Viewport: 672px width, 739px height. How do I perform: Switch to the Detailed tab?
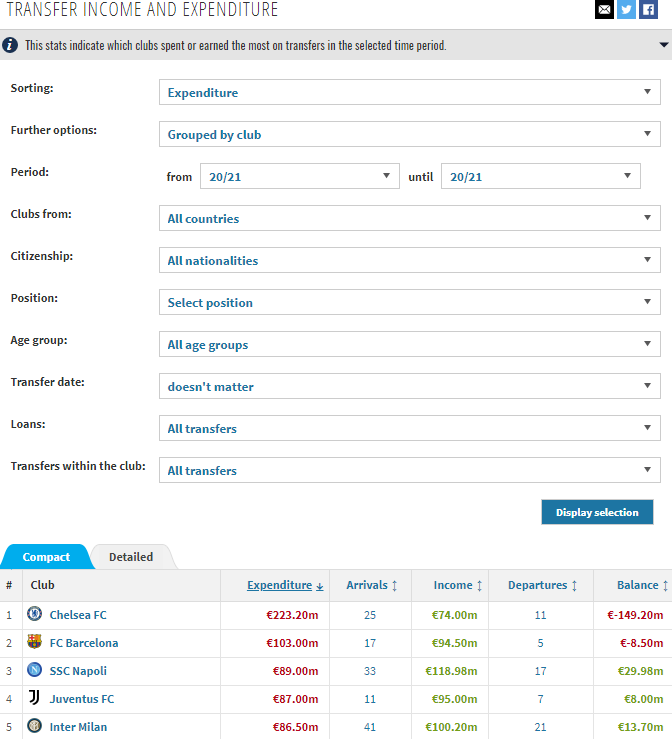coord(131,557)
